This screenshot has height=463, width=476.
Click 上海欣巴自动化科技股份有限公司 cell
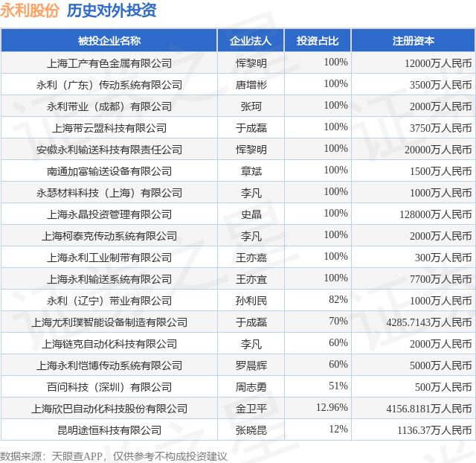point(109,409)
